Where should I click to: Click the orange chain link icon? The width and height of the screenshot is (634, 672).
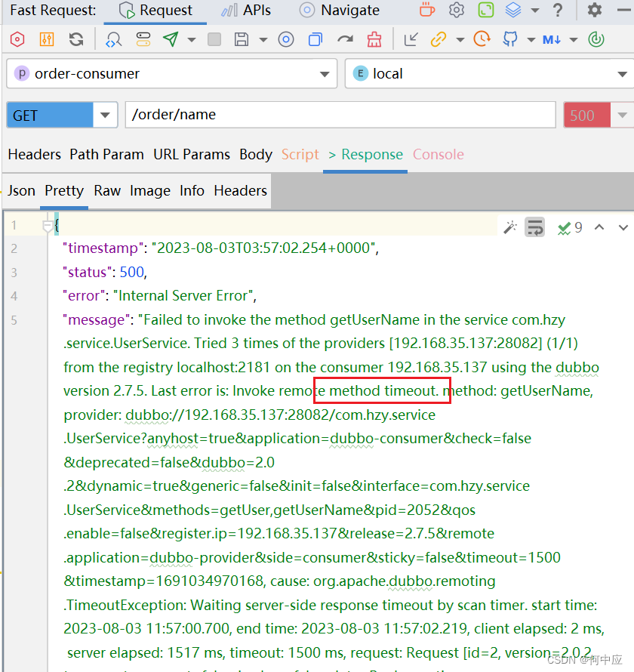[x=439, y=39]
